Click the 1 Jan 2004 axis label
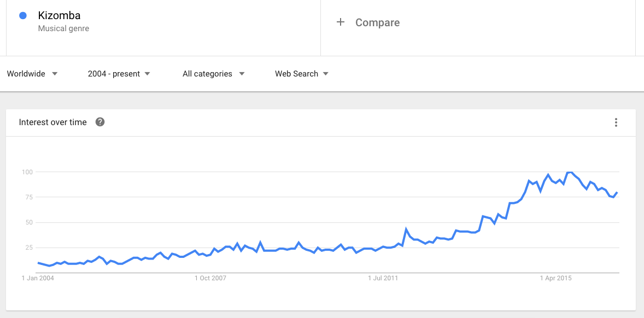644x318 pixels. tap(38, 278)
